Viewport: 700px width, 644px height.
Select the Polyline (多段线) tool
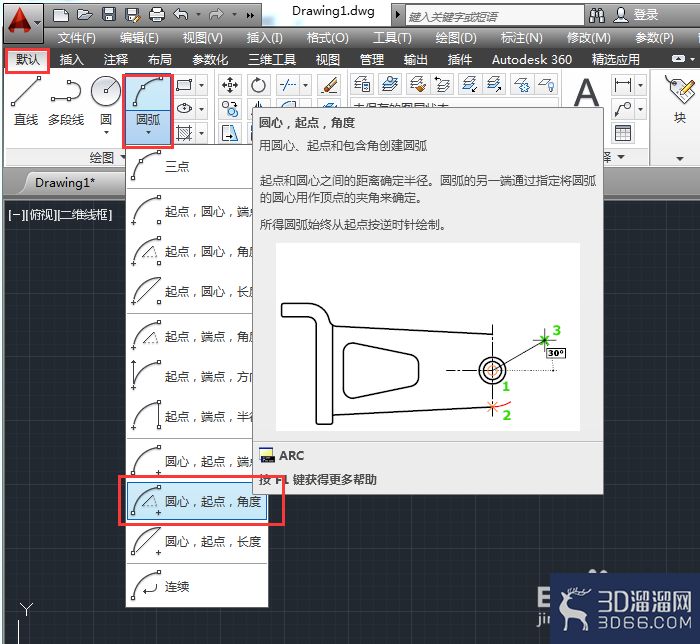coord(66,101)
